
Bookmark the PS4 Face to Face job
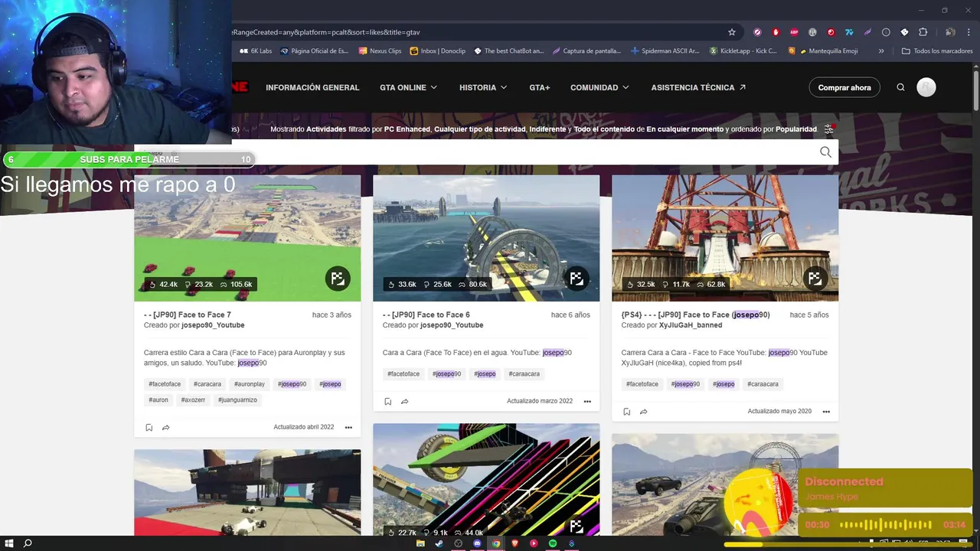(626, 412)
